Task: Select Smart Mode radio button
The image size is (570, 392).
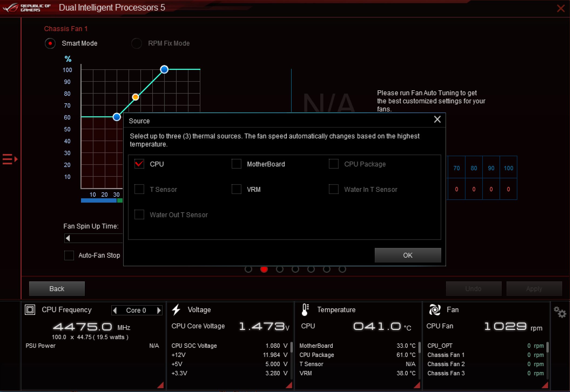Action: click(x=50, y=43)
